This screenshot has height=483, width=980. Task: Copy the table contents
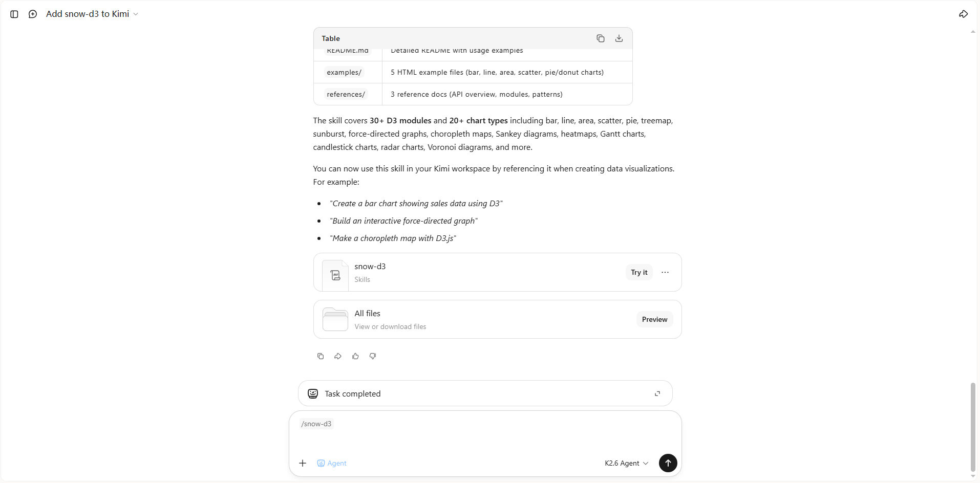(x=601, y=38)
